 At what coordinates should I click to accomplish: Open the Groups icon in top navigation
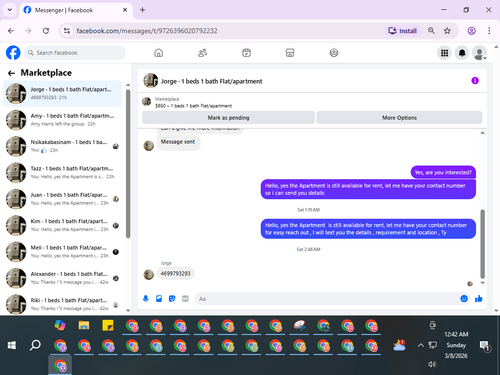(x=334, y=53)
